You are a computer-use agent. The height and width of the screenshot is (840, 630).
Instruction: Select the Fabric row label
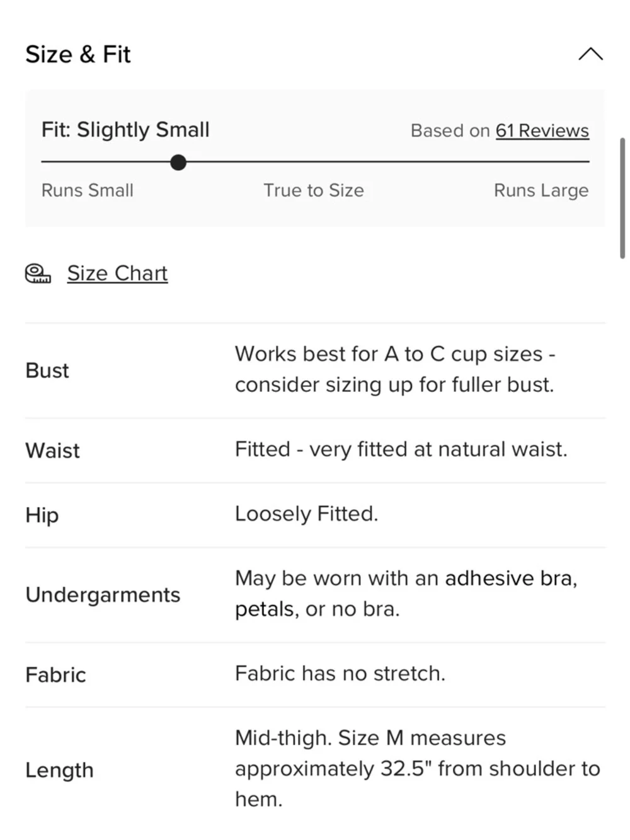point(55,675)
